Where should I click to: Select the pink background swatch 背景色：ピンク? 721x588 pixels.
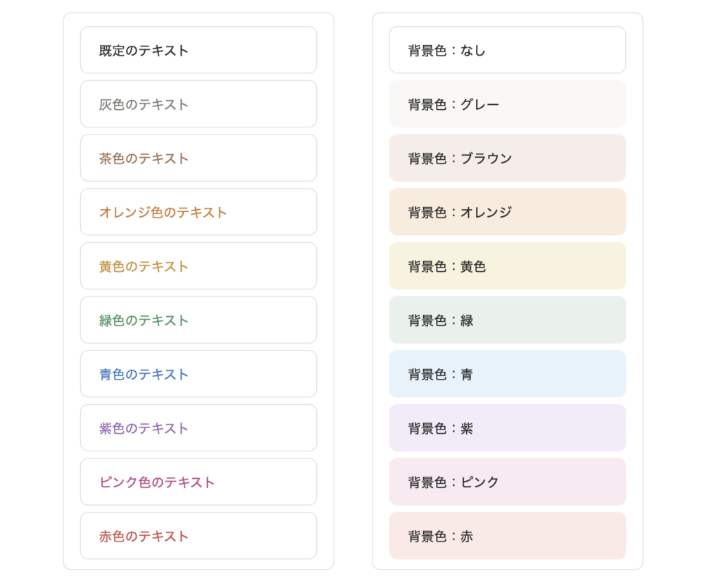[508, 482]
